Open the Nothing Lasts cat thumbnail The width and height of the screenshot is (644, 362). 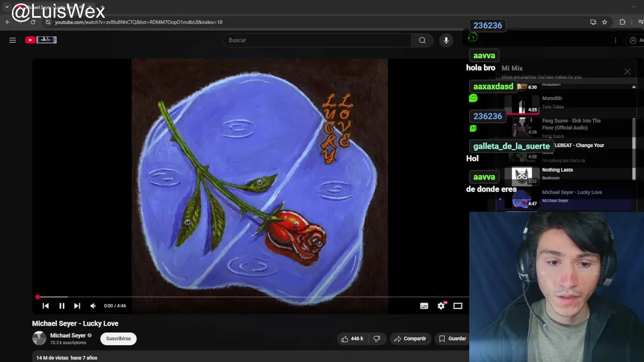(522, 176)
